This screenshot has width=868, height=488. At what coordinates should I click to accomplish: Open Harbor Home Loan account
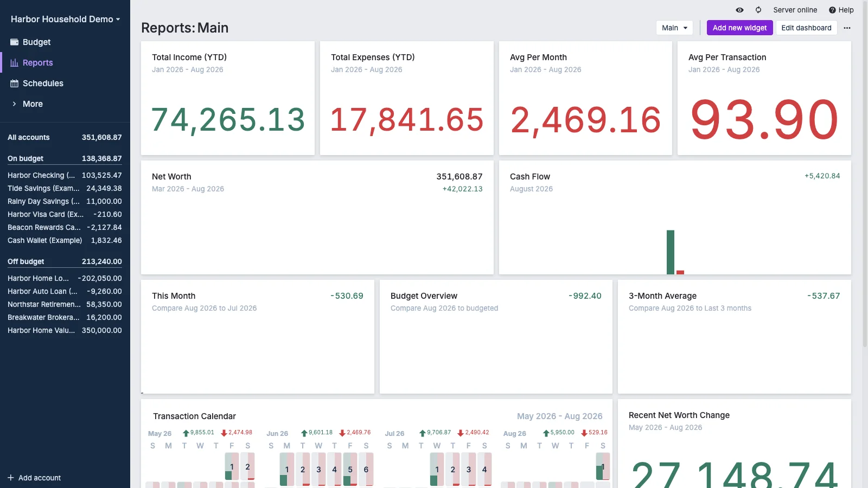pyautogui.click(x=65, y=278)
